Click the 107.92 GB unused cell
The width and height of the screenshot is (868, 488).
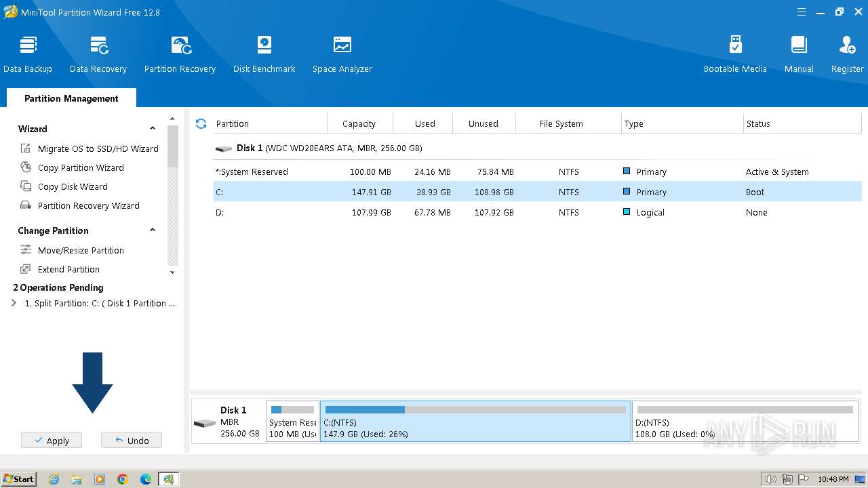tap(494, 213)
